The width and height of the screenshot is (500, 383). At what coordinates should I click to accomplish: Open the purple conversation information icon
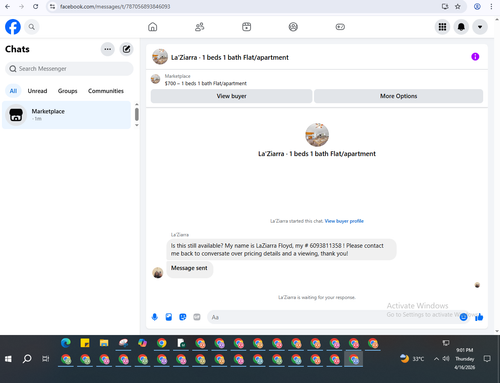[x=475, y=57]
